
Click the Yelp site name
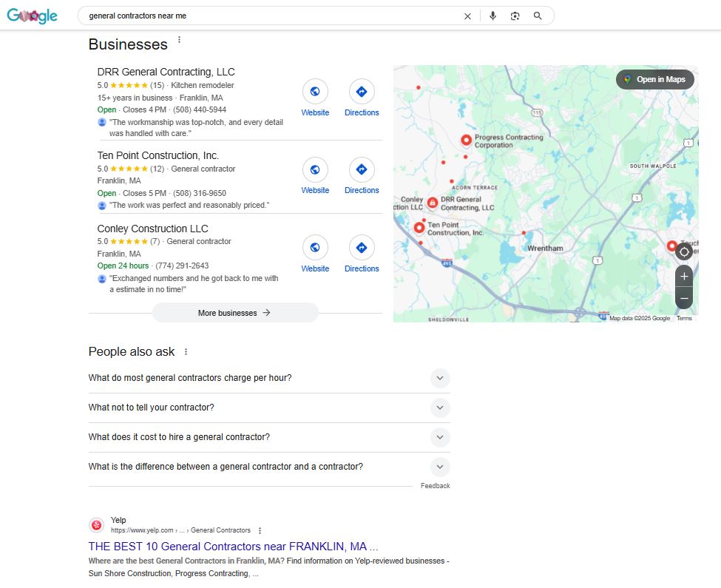(118, 520)
